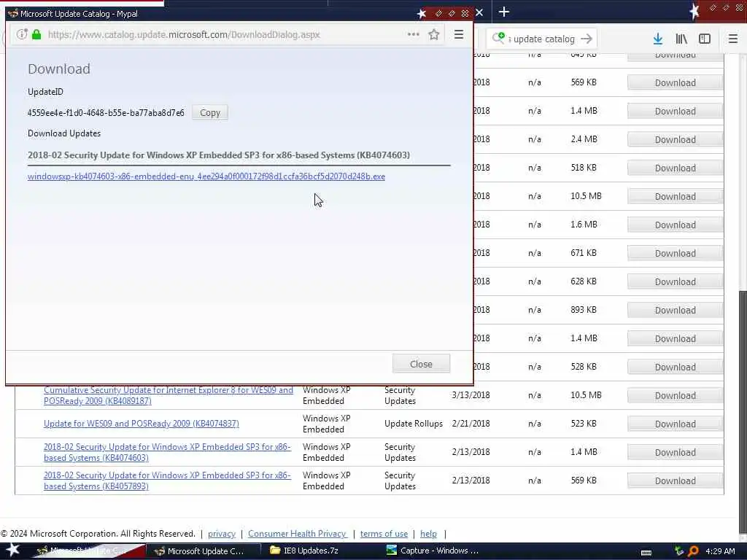Viewport: 747px width, 560px height.
Task: Open the Consumer Health Privacy footer link
Action: 298,534
